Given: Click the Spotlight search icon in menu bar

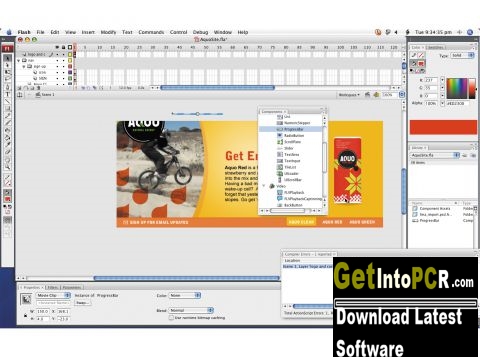Looking at the screenshot, I should [470, 32].
